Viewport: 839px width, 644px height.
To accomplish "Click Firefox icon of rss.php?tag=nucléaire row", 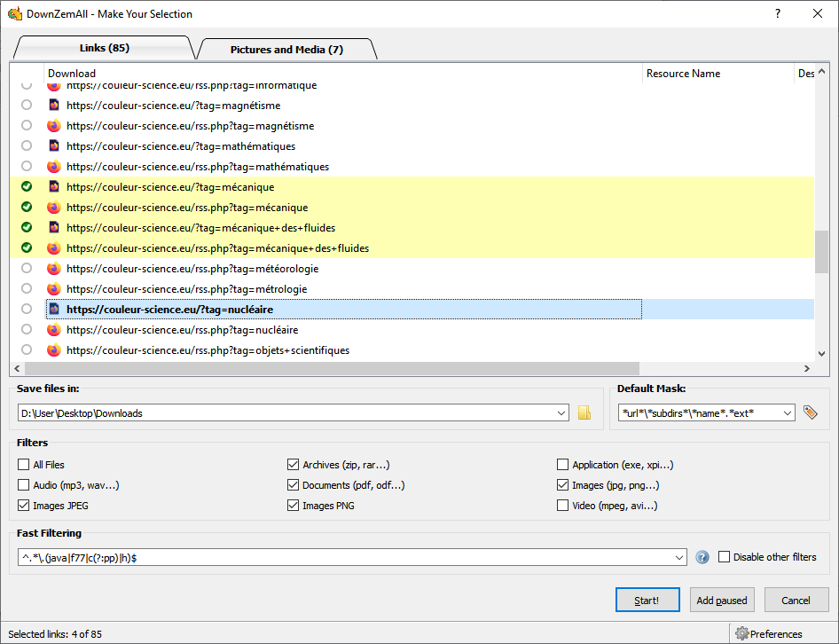I will coord(54,329).
